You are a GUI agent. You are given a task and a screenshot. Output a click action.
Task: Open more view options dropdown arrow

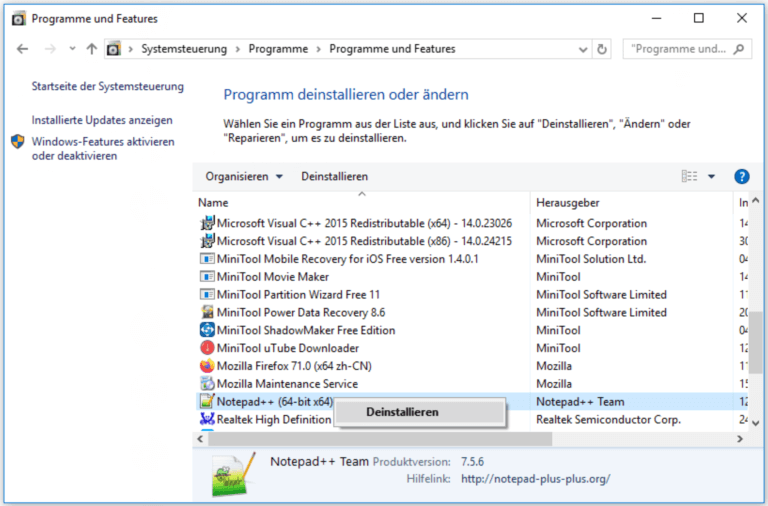pos(711,176)
